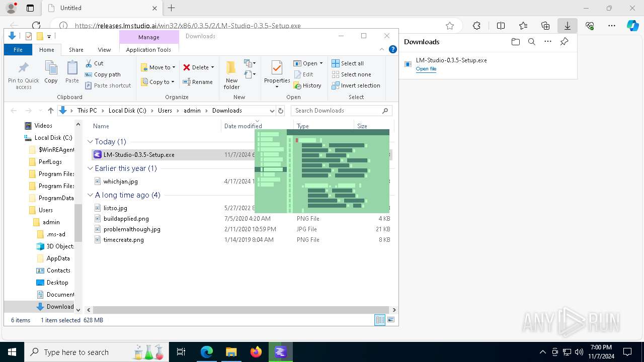
Task: Open Edge Copilot icon
Action: [x=632, y=26]
